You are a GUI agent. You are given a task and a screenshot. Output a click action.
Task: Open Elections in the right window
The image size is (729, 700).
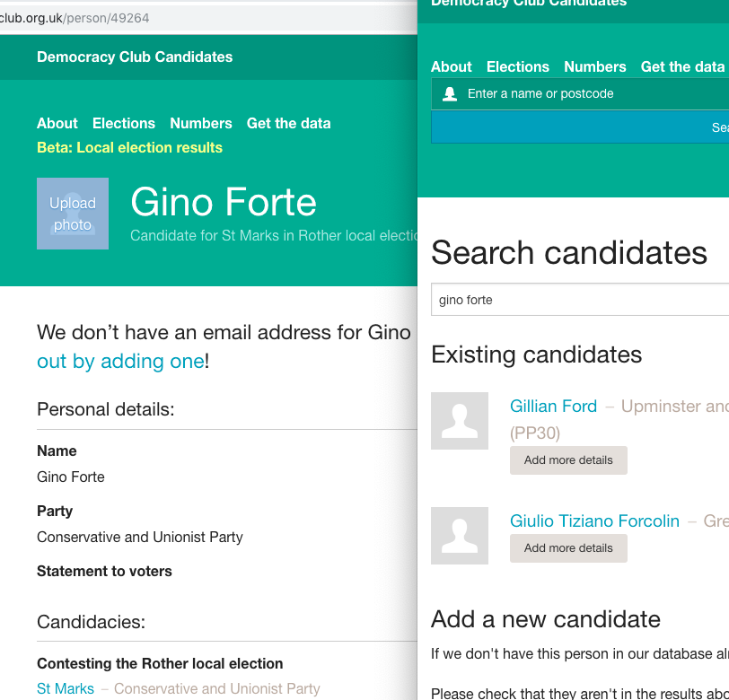pos(518,66)
